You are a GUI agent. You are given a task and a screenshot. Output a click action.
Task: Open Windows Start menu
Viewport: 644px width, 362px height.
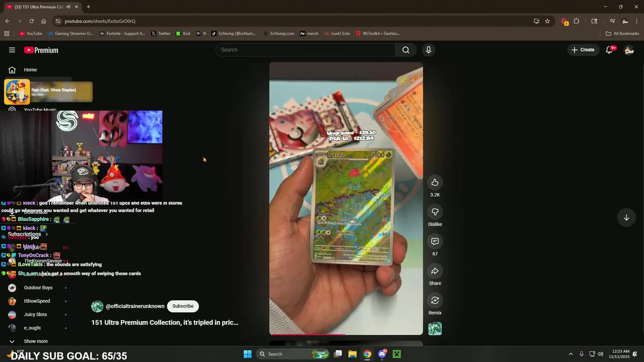248,354
